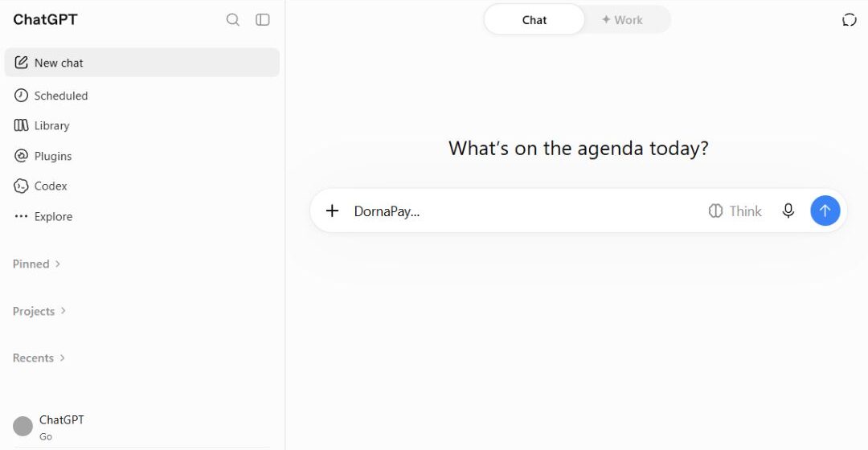Start voice dictation with microphone icon

pos(788,211)
